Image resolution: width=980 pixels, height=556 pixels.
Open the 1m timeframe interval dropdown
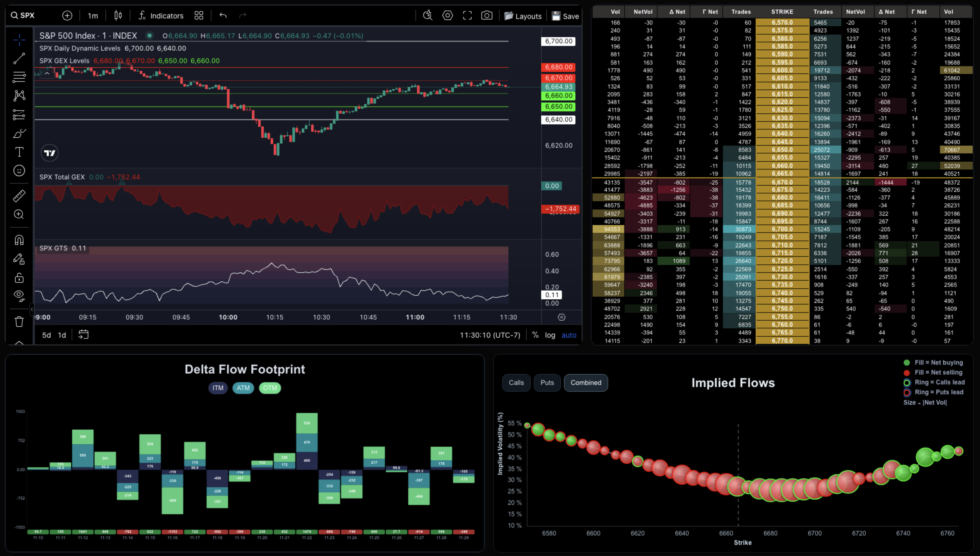coord(93,16)
